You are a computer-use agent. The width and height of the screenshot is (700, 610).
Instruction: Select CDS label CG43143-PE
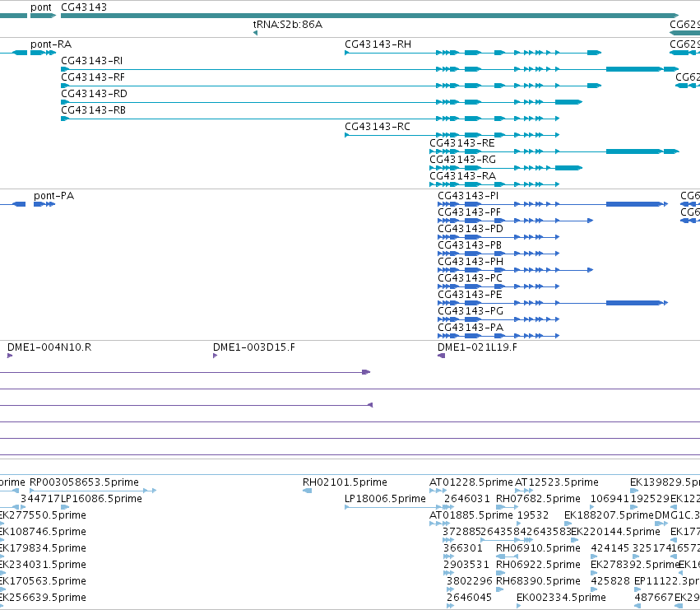[x=470, y=296]
